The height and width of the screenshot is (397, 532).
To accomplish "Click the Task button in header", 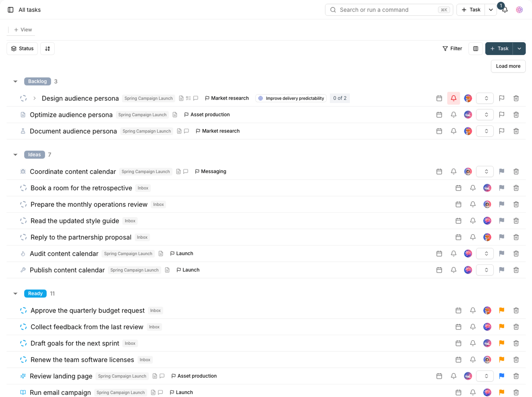I will (471, 10).
